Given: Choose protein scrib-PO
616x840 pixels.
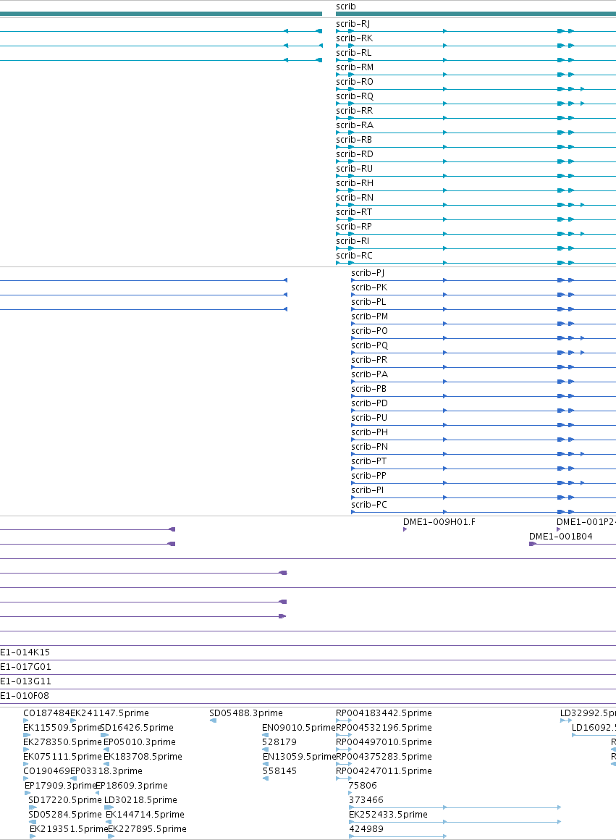Looking at the screenshot, I should (x=370, y=330).
